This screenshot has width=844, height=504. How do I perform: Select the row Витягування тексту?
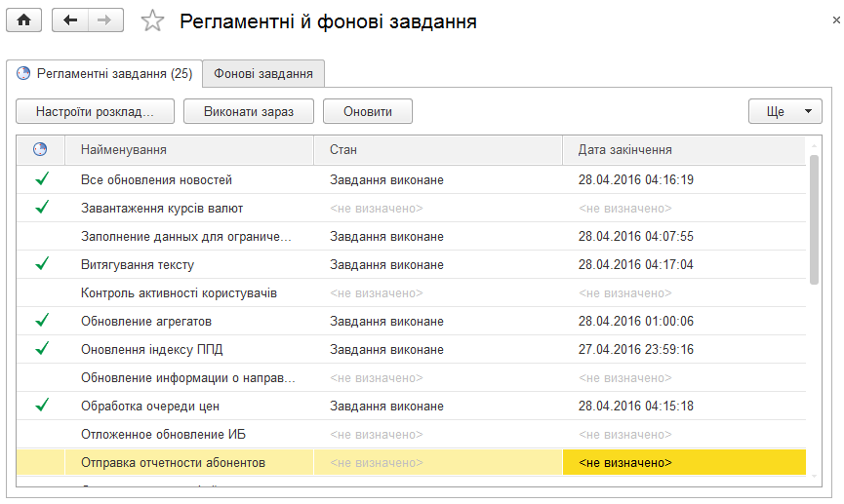411,264
